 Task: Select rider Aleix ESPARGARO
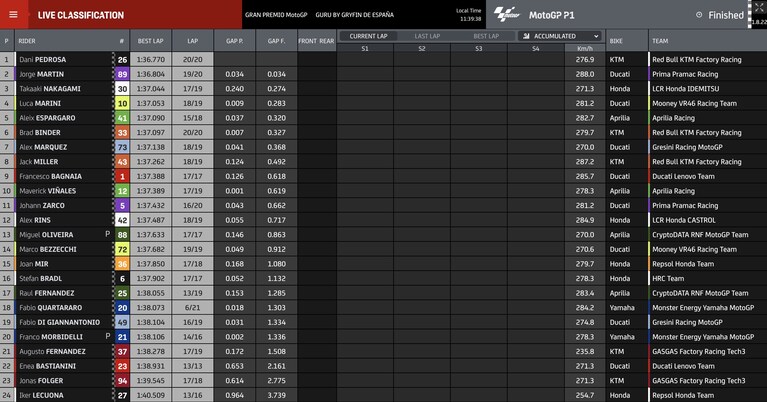(47, 118)
